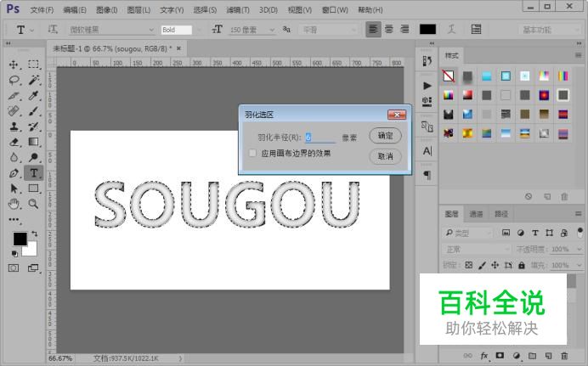This screenshot has height=366, width=588.
Task: Select the Gradient tool
Action: (33, 142)
